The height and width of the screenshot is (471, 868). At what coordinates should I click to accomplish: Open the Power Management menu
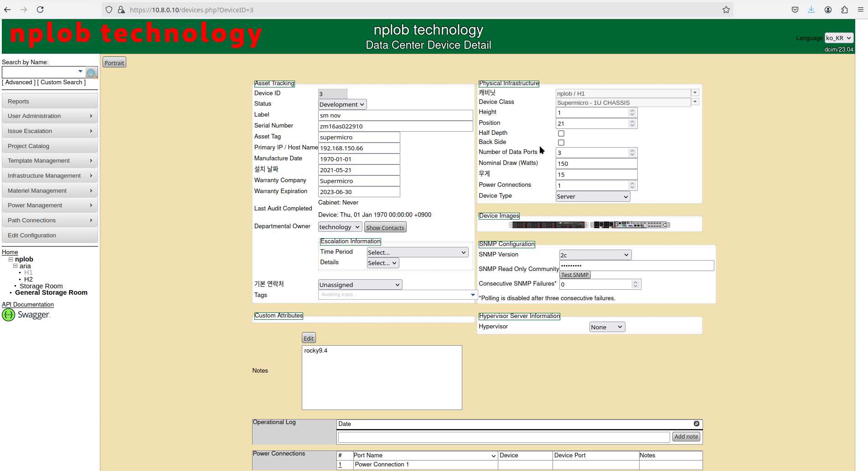pyautogui.click(x=50, y=205)
